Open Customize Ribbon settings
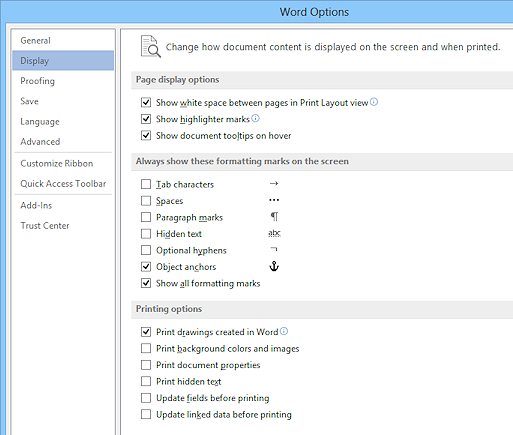 click(x=63, y=163)
